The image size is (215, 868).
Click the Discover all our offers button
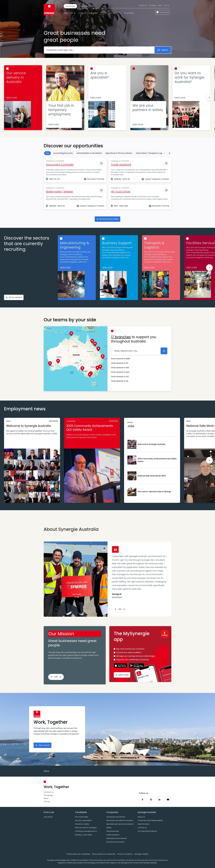(107, 219)
